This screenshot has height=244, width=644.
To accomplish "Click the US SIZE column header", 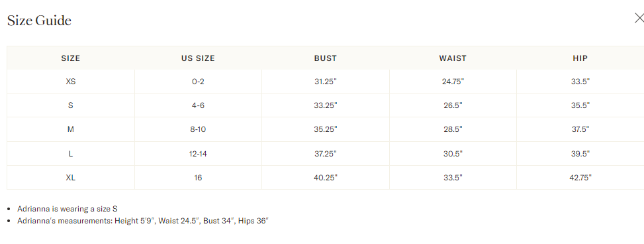I will pyautogui.click(x=198, y=58).
